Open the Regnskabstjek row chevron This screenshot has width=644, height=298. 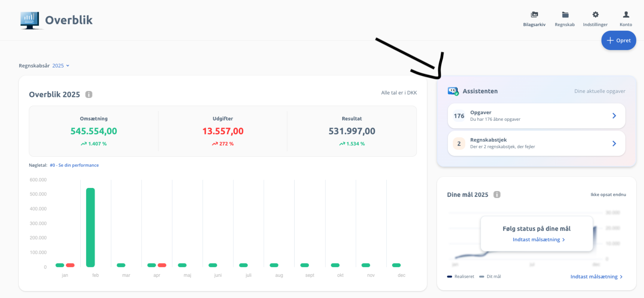pos(614,144)
